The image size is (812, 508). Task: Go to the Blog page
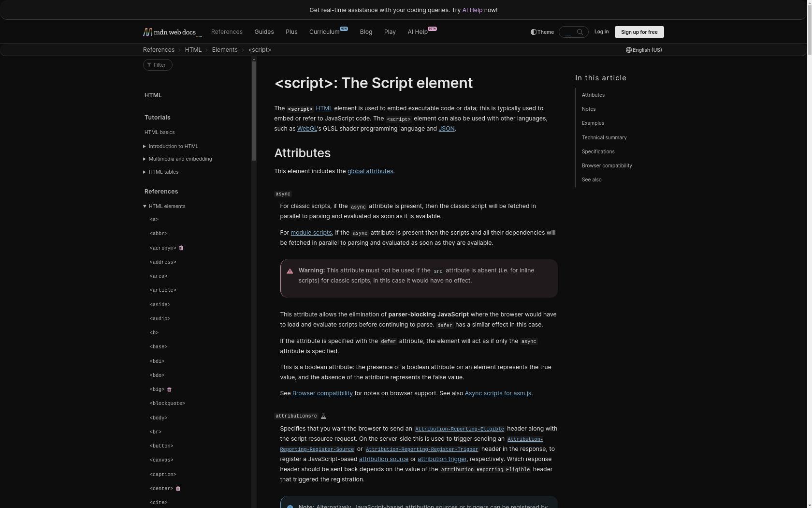(x=366, y=32)
